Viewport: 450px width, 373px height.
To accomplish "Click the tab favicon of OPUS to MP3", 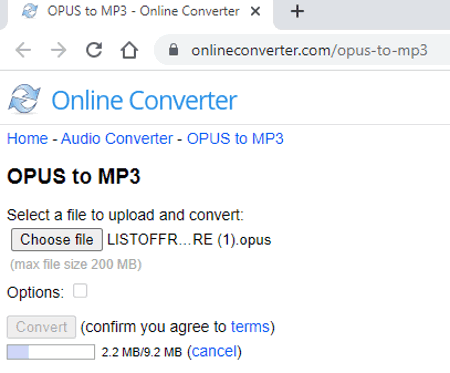I will coord(30,11).
